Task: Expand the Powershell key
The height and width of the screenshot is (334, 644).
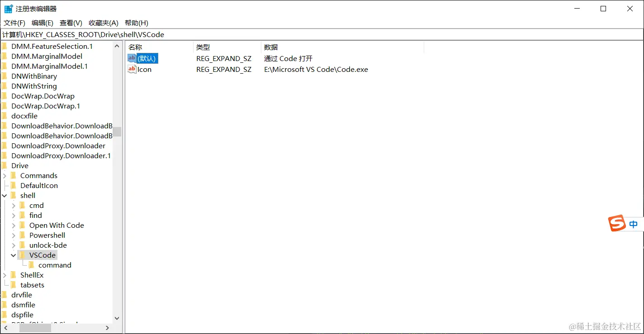Action: point(14,235)
